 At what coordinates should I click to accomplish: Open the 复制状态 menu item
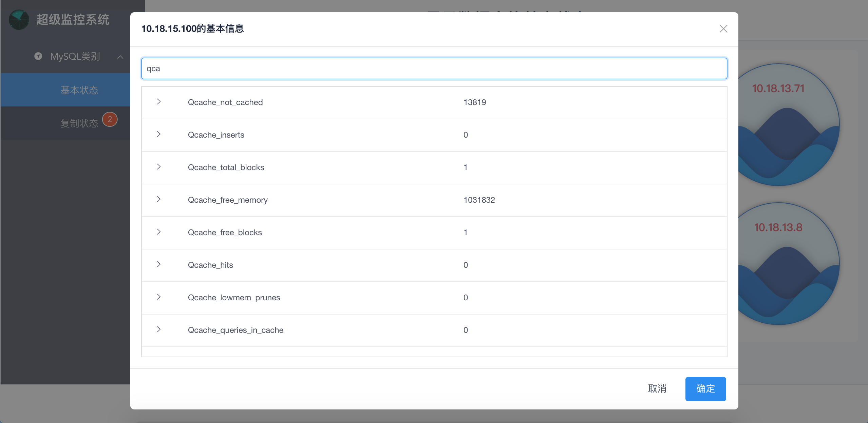tap(79, 123)
